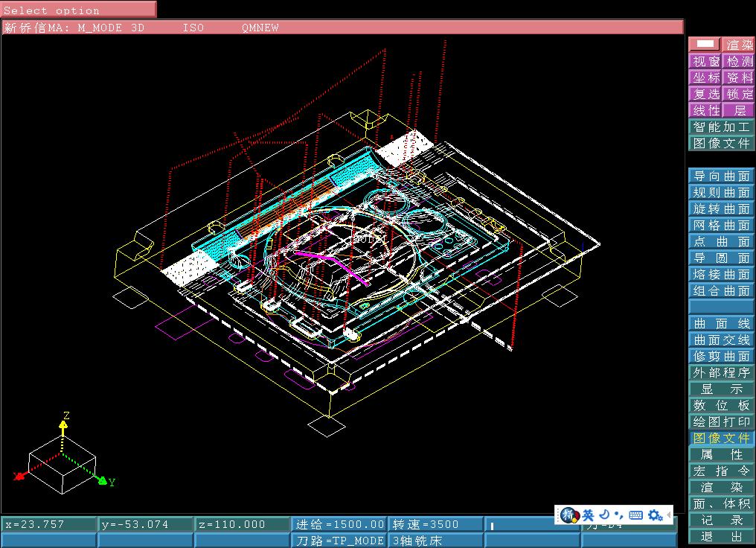Open the IME settings gear icon
Viewport: 756px width, 548px height.
[x=655, y=515]
